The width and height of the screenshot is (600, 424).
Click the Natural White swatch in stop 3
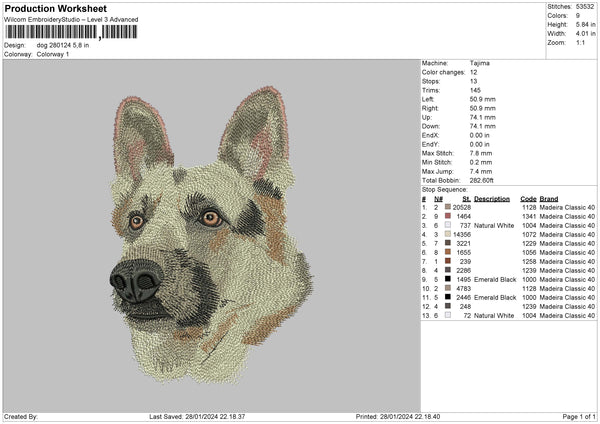click(x=449, y=225)
